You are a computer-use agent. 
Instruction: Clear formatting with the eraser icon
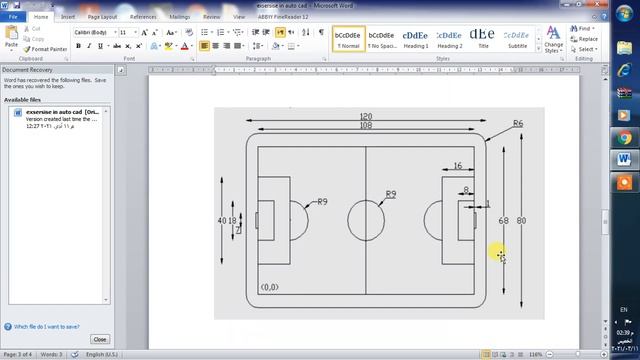pyautogui.click(x=189, y=33)
